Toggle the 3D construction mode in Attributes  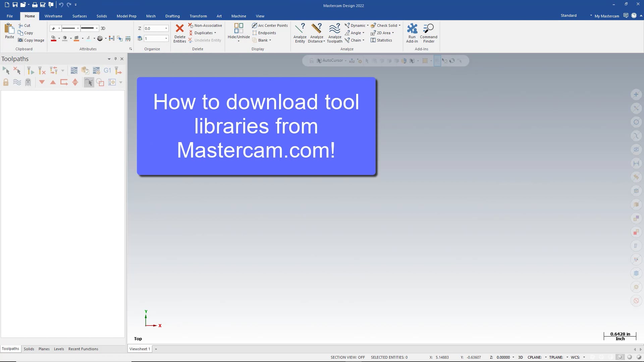(x=103, y=28)
